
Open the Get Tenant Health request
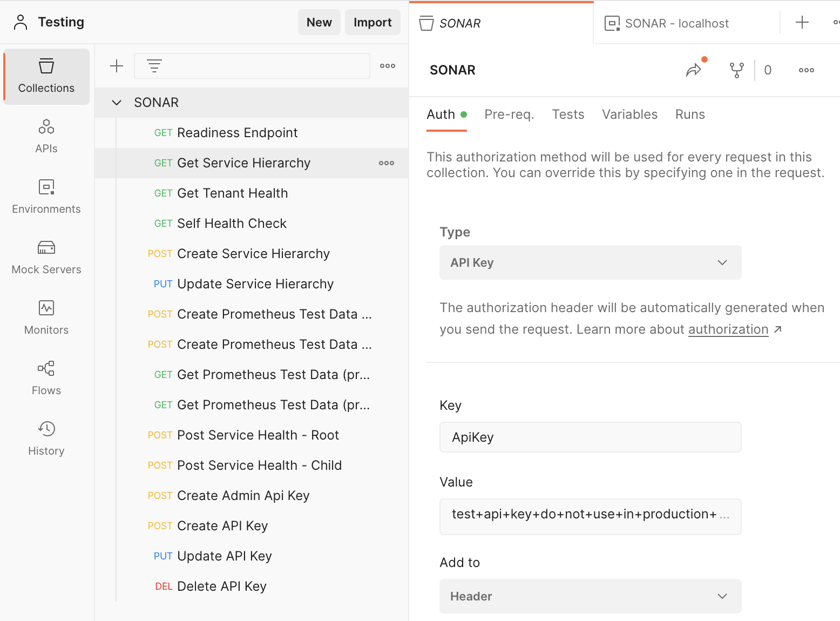(252, 193)
